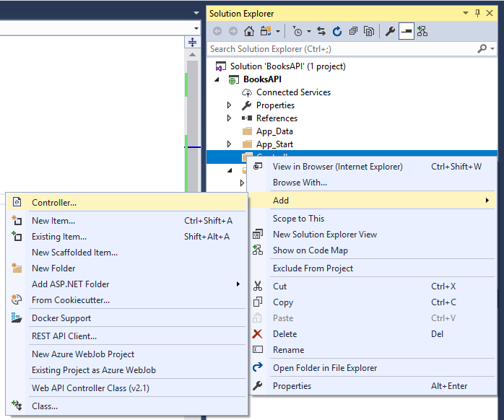Expand the Properties tree node

230,105
